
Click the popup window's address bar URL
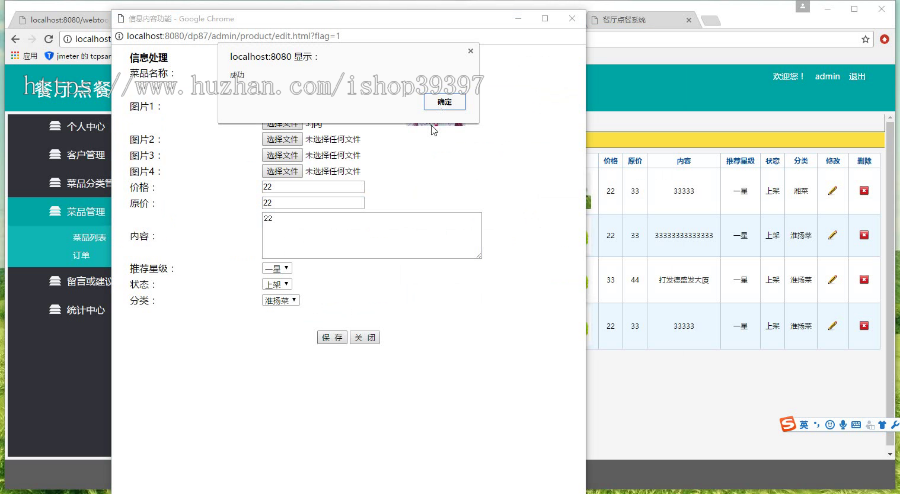[x=233, y=36]
